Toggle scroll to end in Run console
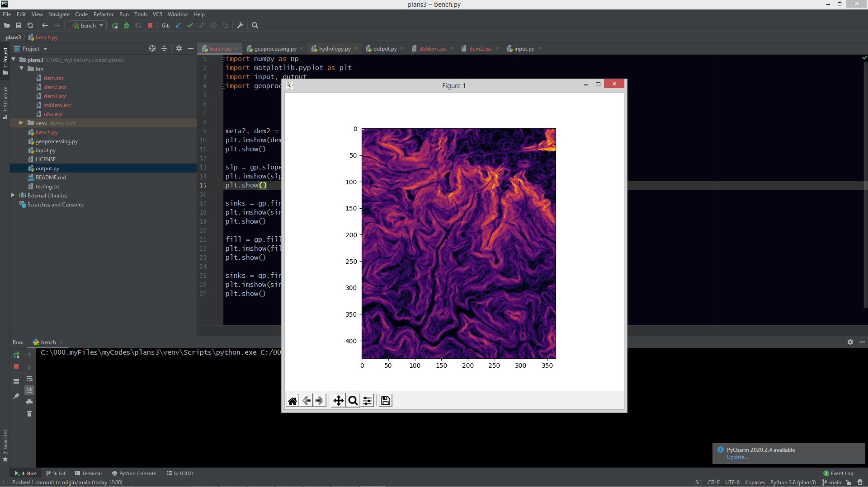Image resolution: width=868 pixels, height=487 pixels. (29, 390)
